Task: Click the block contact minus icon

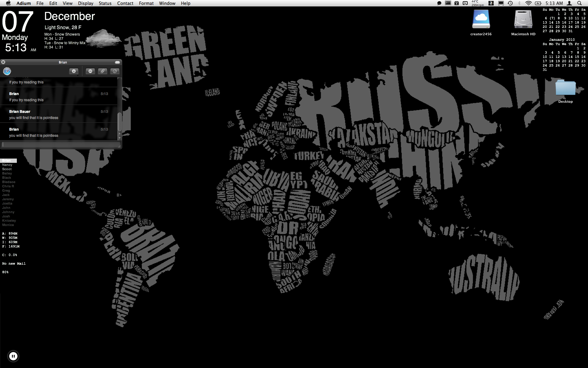Action: click(90, 71)
